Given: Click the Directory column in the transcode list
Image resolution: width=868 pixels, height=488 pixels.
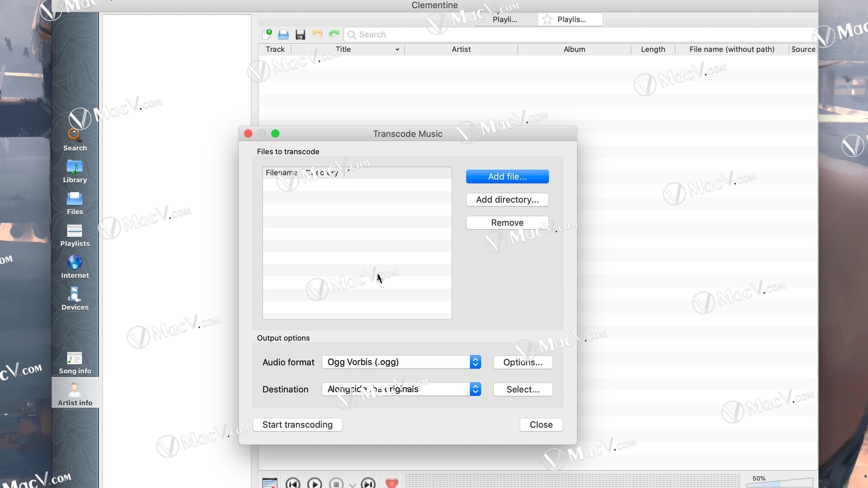Looking at the screenshot, I should (322, 173).
